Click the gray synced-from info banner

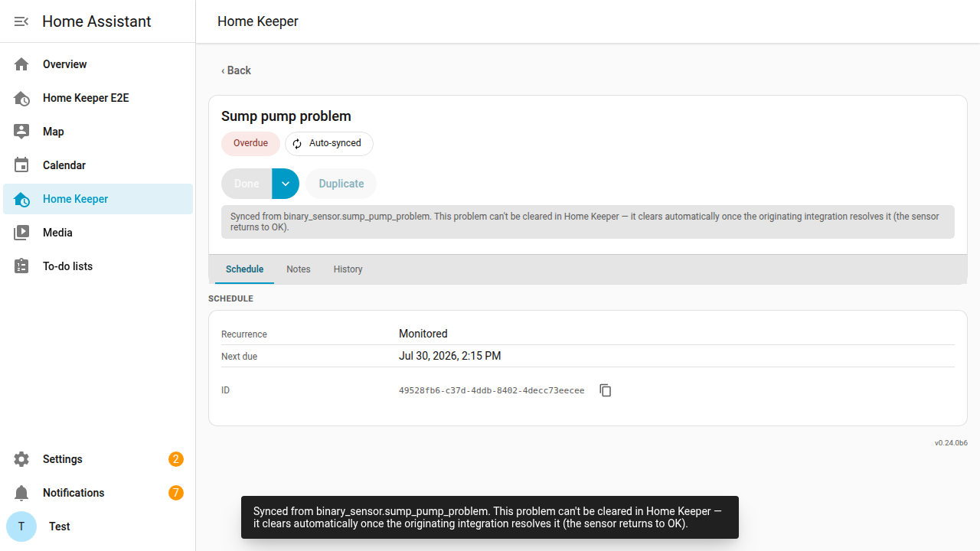(x=588, y=222)
